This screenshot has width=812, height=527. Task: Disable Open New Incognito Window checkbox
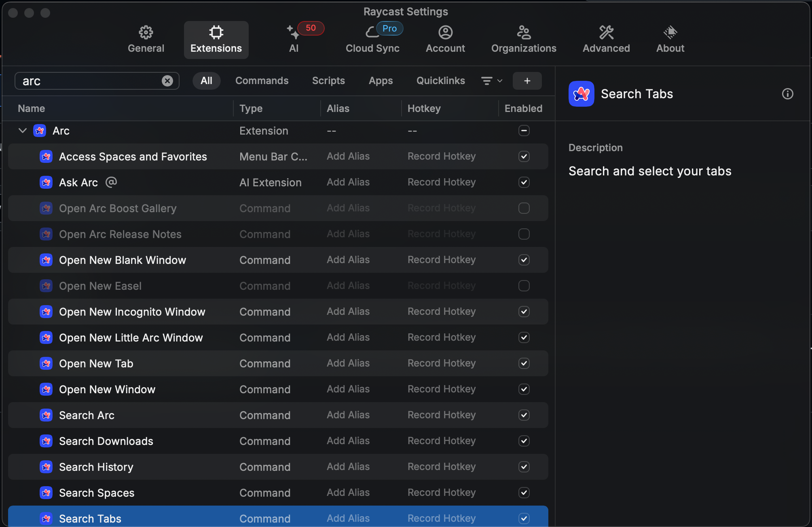(524, 312)
